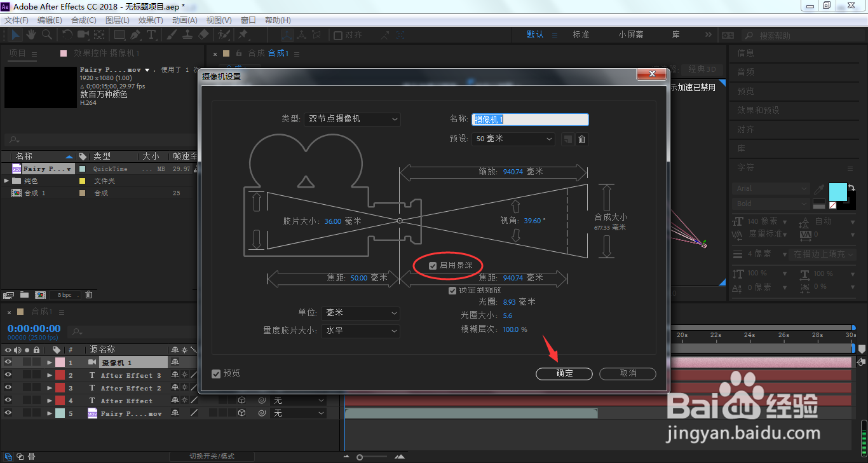Hide After Effect 3 layer eye
868x463 pixels.
(8, 375)
